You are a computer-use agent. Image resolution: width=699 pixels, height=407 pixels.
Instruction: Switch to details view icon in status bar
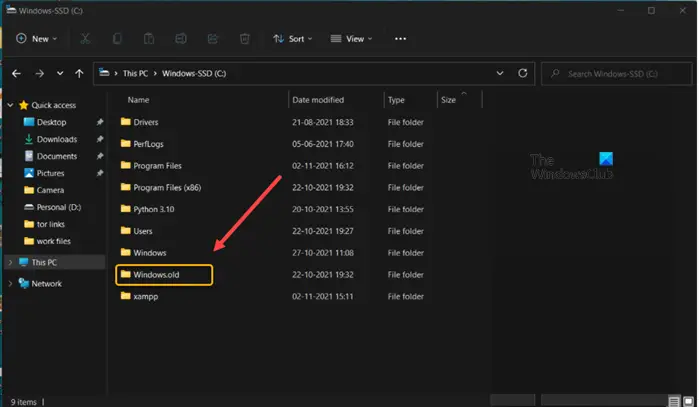coord(674,401)
